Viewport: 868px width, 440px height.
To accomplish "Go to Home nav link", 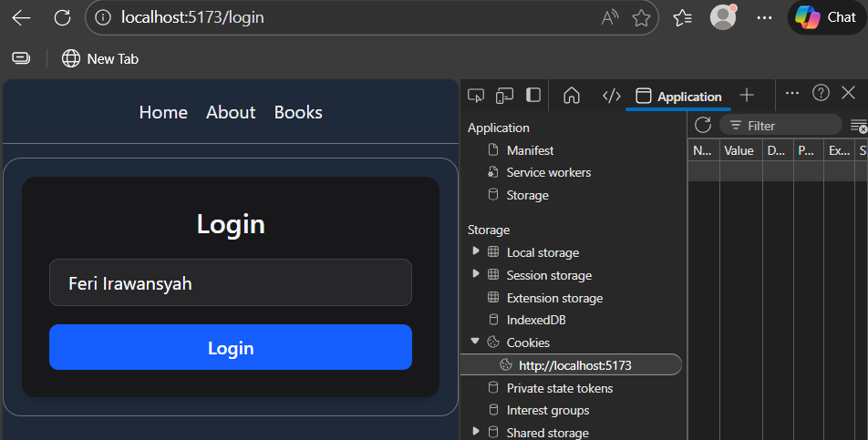I will click(x=163, y=112).
